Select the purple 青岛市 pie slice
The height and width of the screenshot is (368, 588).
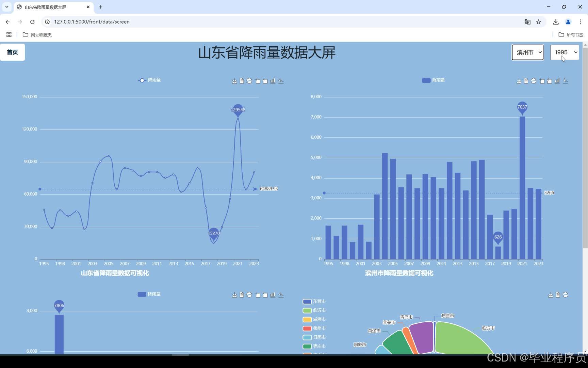pyautogui.click(x=422, y=337)
